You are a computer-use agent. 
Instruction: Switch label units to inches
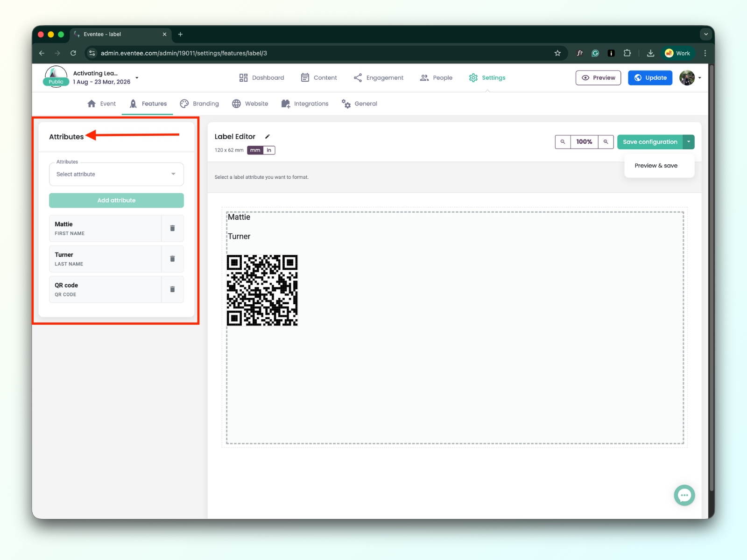269,150
